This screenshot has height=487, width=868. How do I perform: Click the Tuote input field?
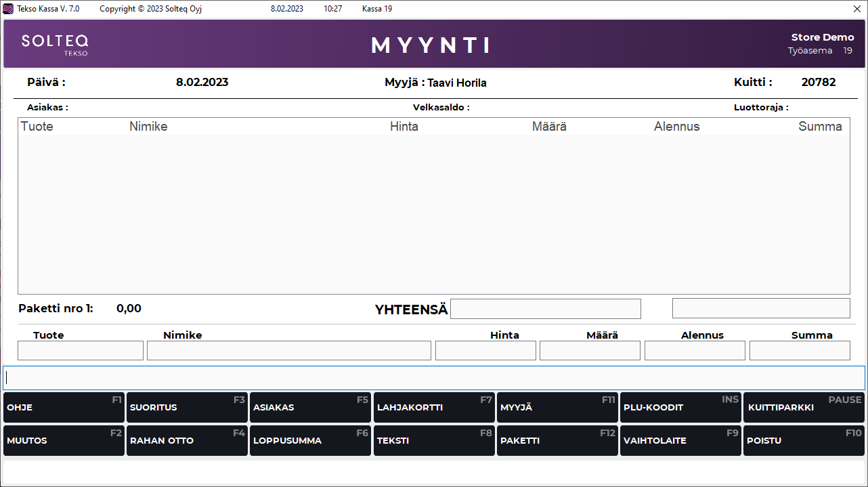click(x=81, y=351)
